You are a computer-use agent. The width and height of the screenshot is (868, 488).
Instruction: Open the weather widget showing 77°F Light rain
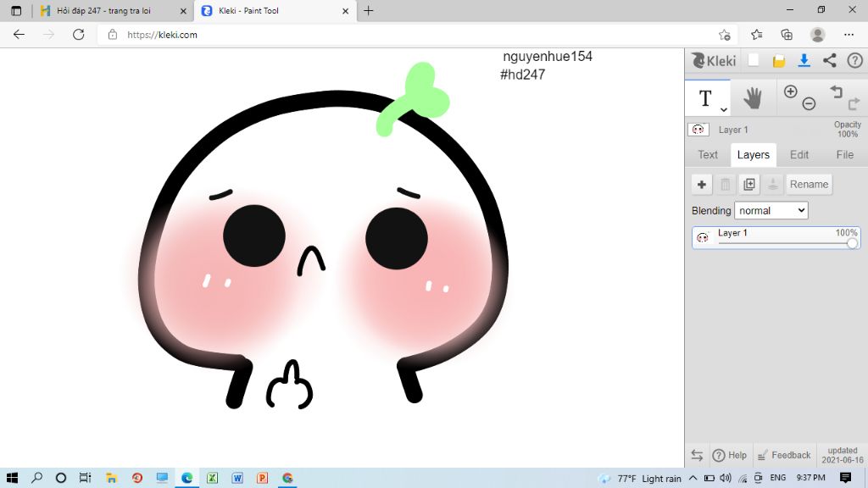(x=641, y=478)
